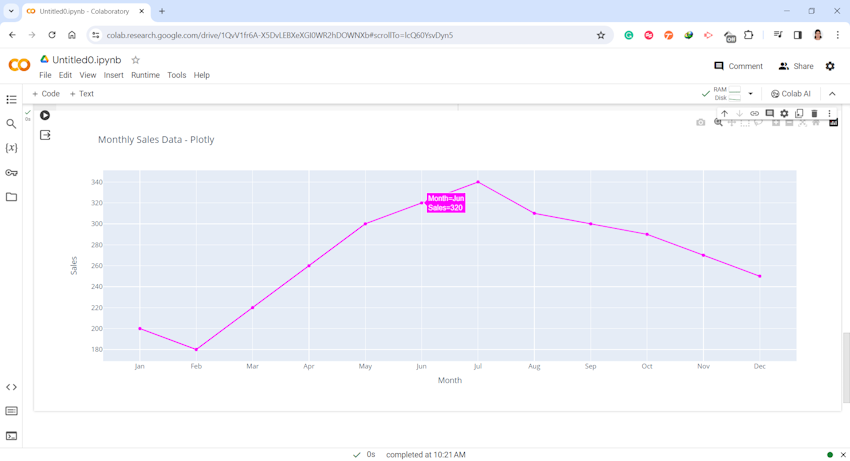The height and width of the screenshot is (461, 850).
Task: Run the code cell with play button
Action: 45,116
